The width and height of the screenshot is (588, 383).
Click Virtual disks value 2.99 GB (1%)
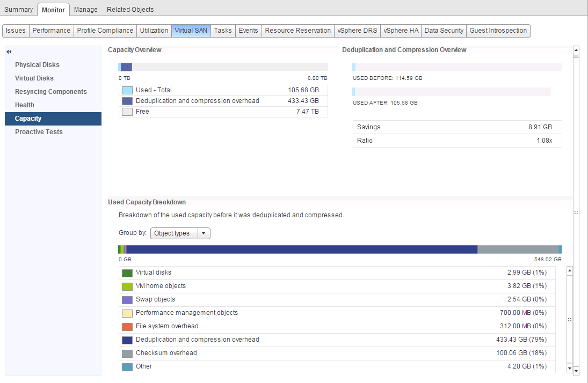pos(527,272)
